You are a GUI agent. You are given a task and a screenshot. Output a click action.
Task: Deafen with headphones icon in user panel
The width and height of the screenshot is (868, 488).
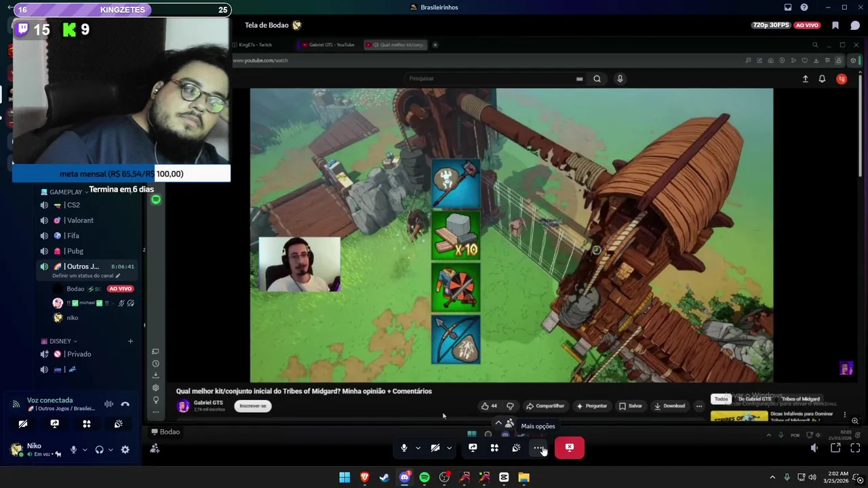click(x=99, y=449)
